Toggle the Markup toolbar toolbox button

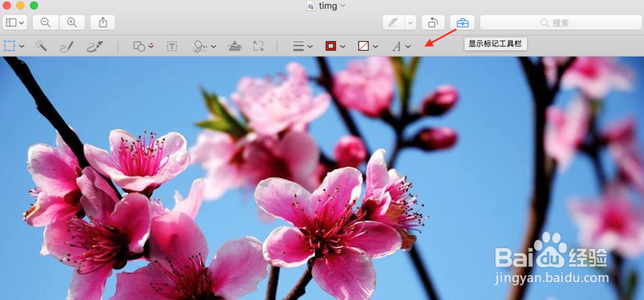[462, 23]
